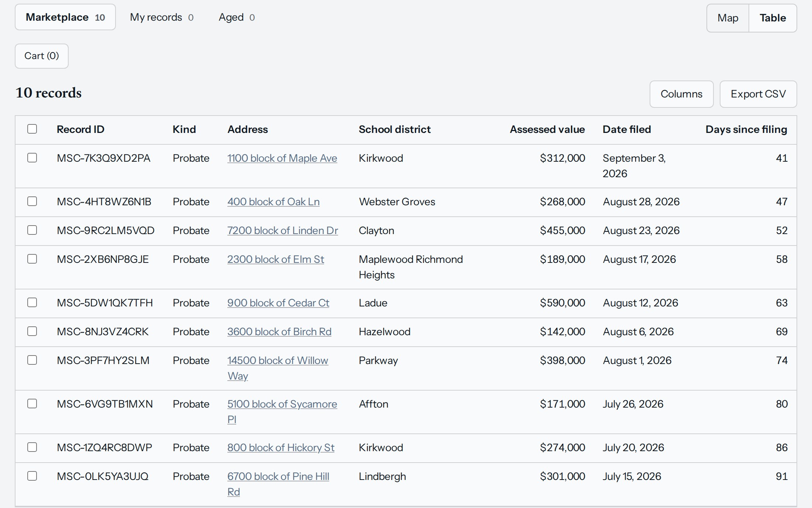
Task: Select the Table view
Action: (773, 18)
